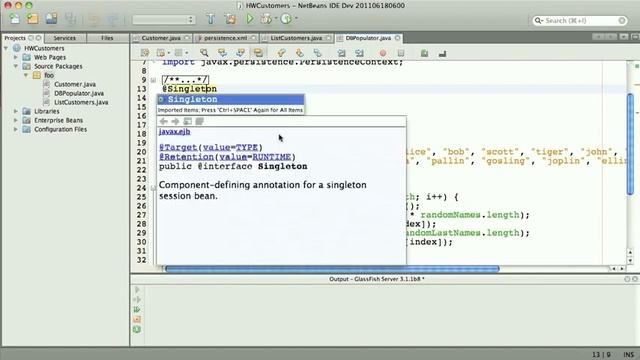Open javadoc in external browser icon
The width and height of the screenshot is (640, 360).
pos(188,121)
